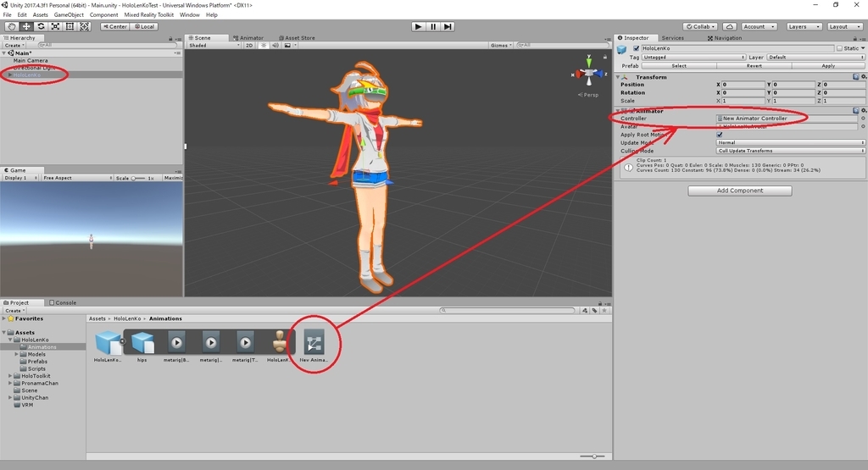Open the Account dropdown
Screen dimensions: 868x470
pyautogui.click(x=759, y=26)
